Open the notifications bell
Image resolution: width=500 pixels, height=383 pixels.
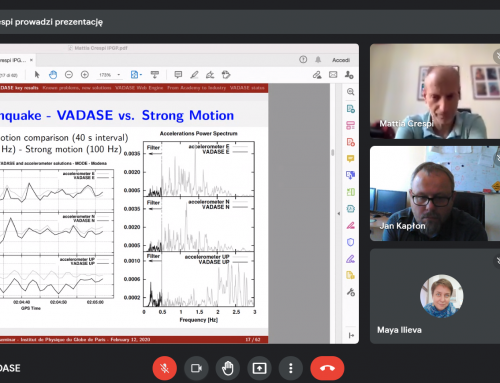click(x=318, y=60)
